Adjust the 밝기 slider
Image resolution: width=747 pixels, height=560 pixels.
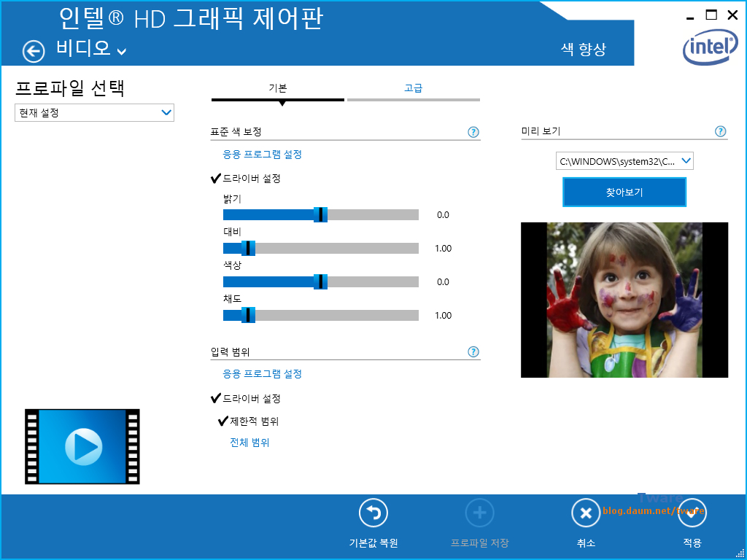pyautogui.click(x=321, y=215)
